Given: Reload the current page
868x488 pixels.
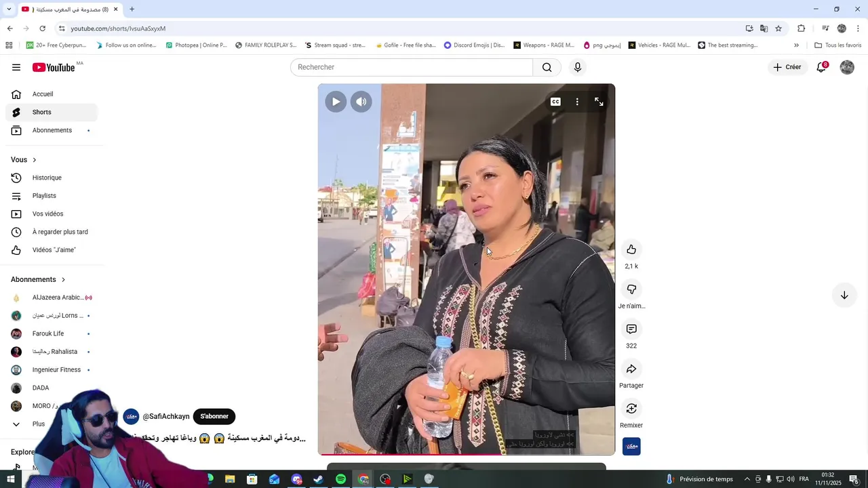Looking at the screenshot, I should [42, 28].
